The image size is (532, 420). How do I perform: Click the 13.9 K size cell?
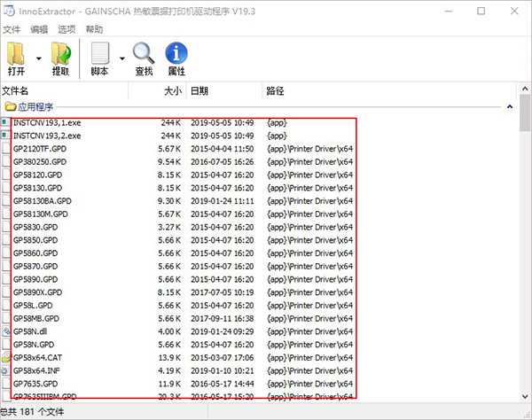(169, 357)
